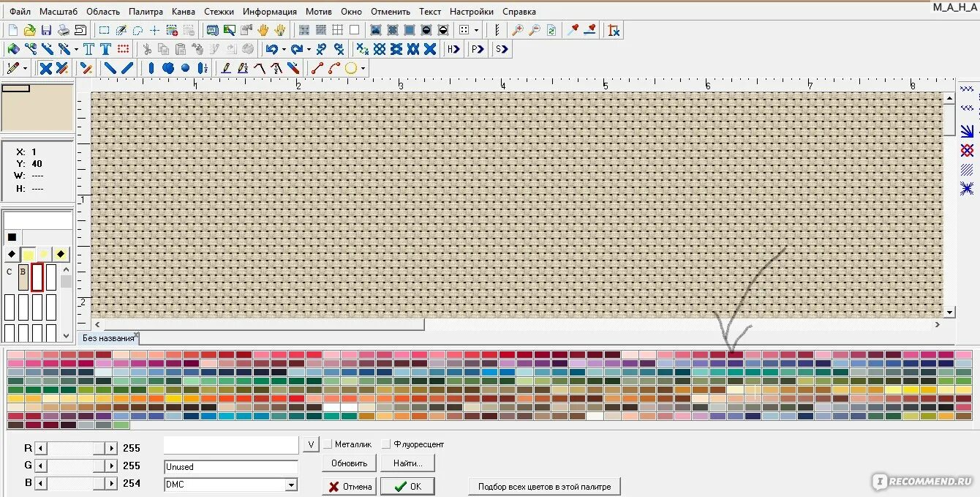
Task: Click the Обновить button
Action: click(349, 463)
